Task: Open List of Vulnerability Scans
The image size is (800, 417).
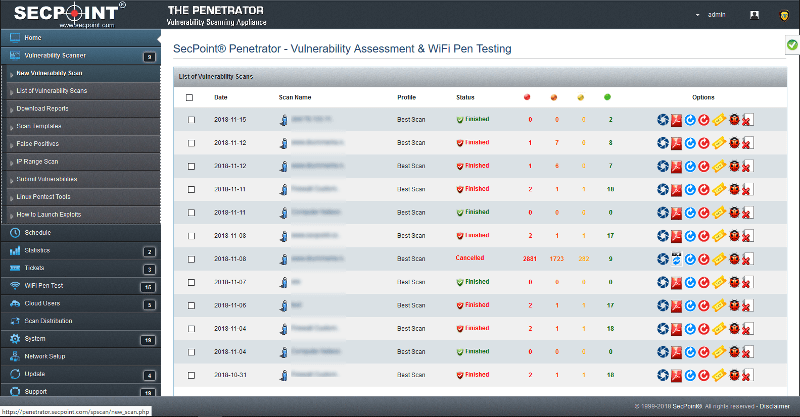Action: coord(52,91)
